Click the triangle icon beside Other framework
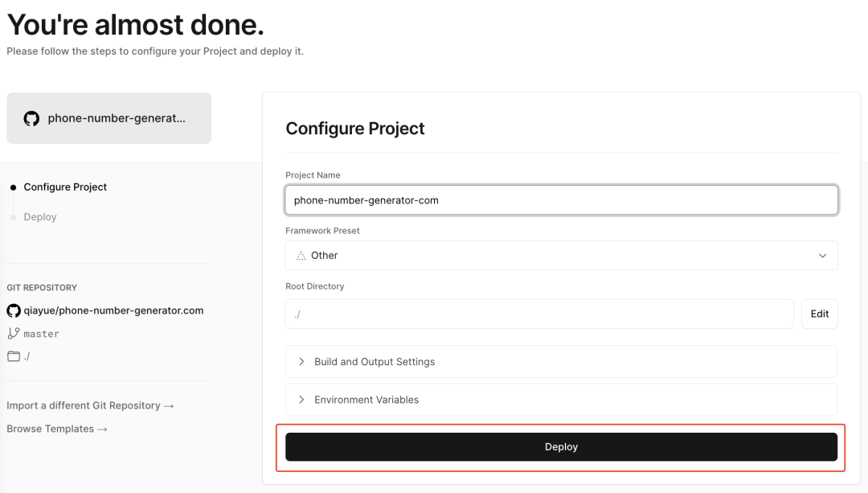This screenshot has width=868, height=493. (301, 256)
